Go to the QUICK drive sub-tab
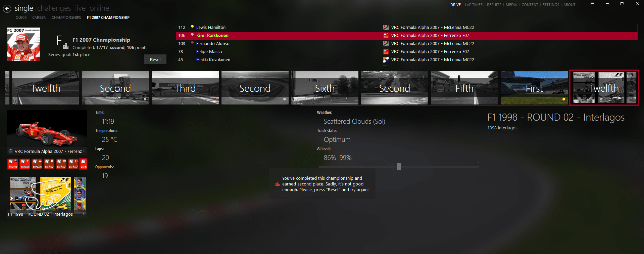 (21, 17)
